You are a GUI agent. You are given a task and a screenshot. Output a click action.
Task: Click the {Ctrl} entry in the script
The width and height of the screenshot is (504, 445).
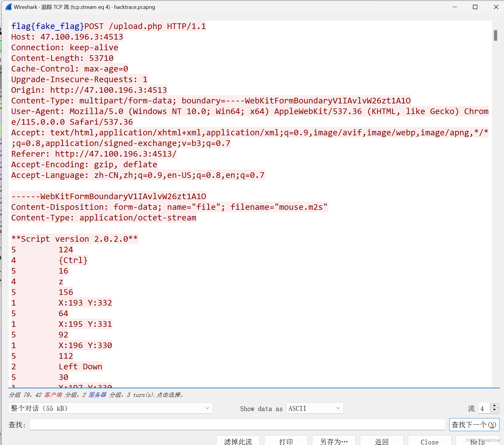click(x=73, y=260)
